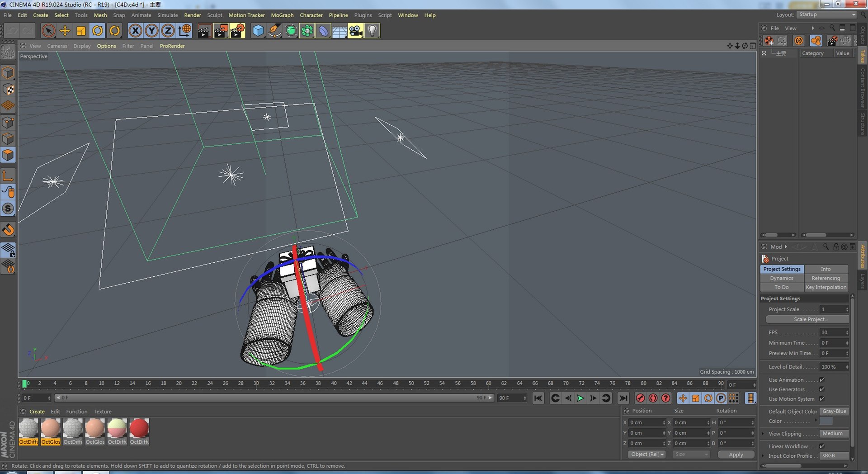
Task: Click the green timeline playhead at frame 0
Action: click(24, 384)
